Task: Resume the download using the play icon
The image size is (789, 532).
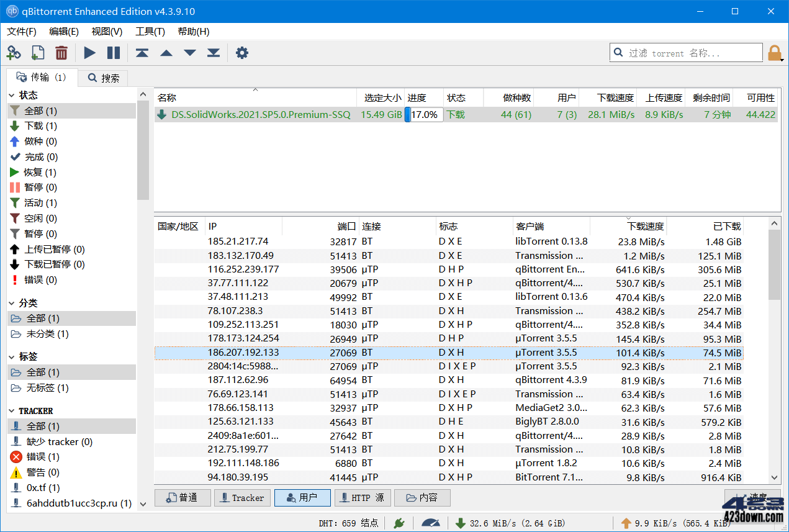Action: tap(89, 53)
